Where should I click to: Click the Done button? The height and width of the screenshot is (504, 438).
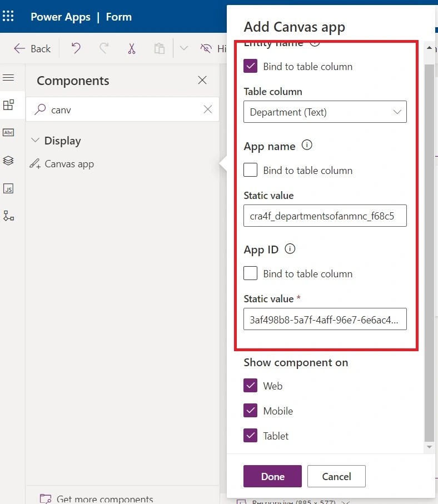272,476
